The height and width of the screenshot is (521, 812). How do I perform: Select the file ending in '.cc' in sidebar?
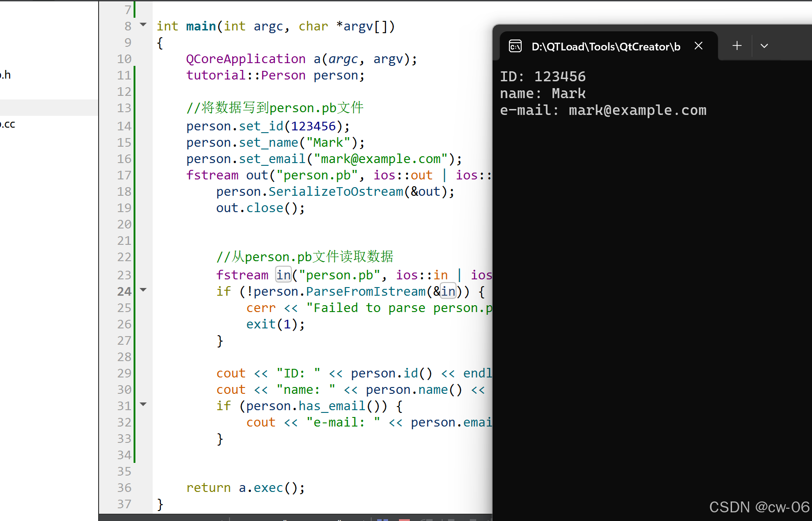coord(49,124)
